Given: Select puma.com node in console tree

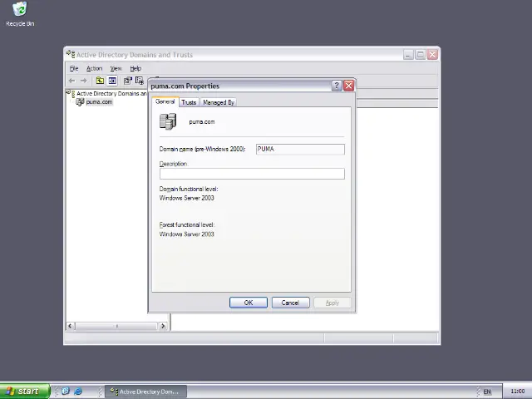Looking at the screenshot, I should tap(98, 102).
